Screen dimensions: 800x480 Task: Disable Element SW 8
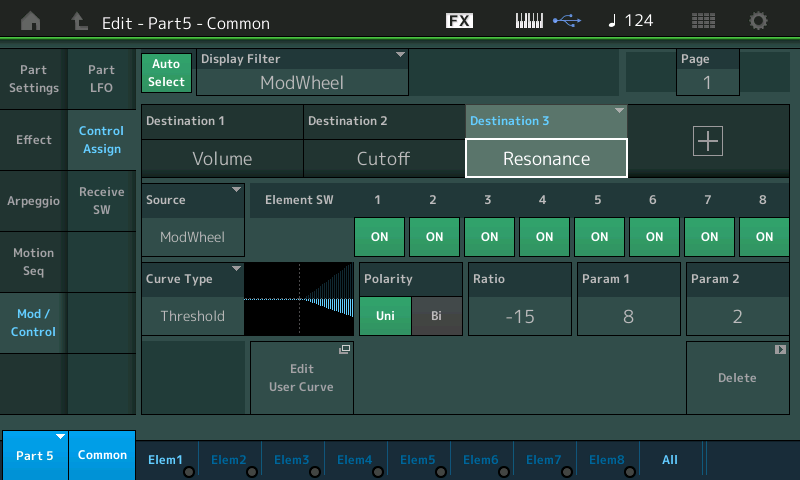point(764,237)
